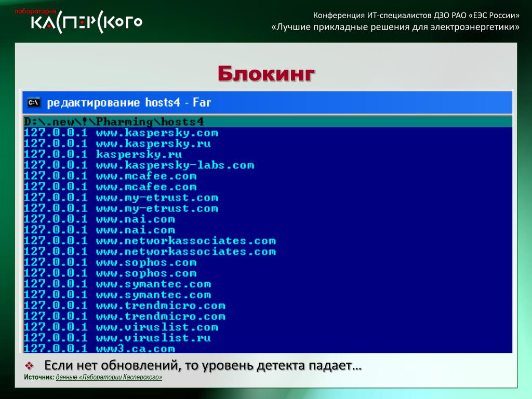Select the www.viruslist.ru hosts line

click(117, 338)
